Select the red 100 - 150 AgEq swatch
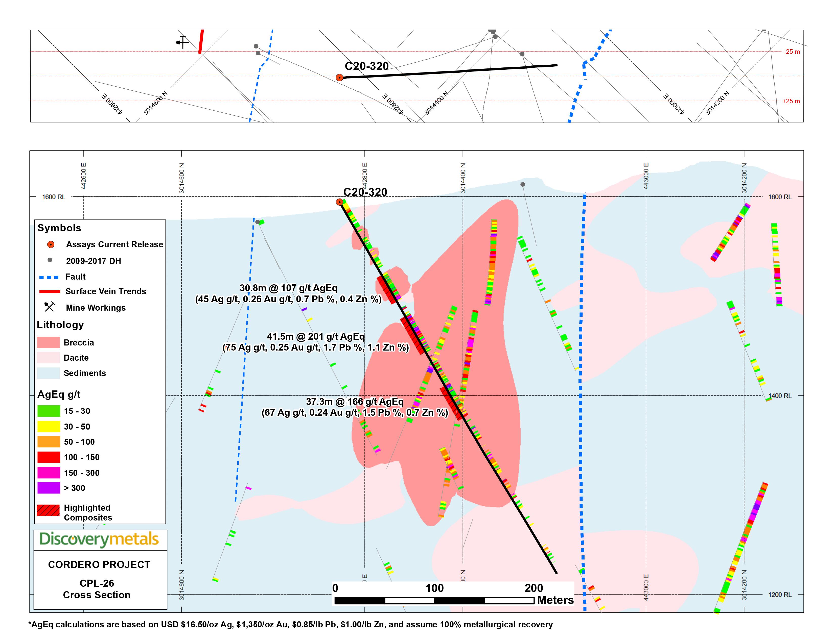 pos(49,457)
